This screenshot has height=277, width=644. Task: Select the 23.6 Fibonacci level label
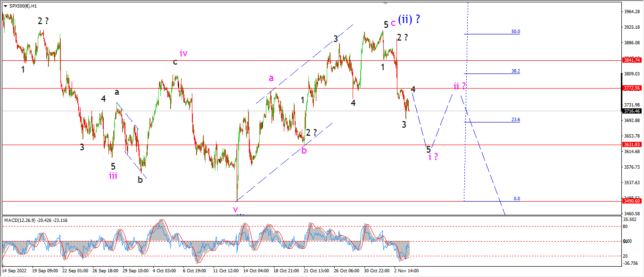click(516, 120)
